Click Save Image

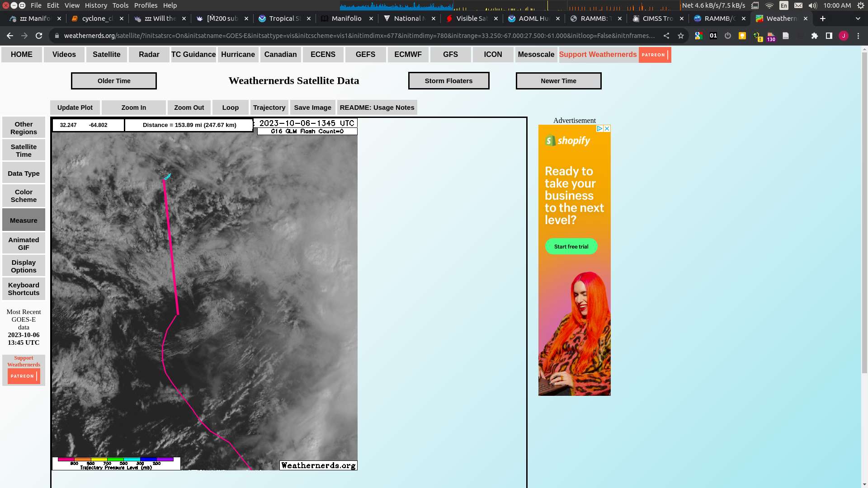pos(313,108)
